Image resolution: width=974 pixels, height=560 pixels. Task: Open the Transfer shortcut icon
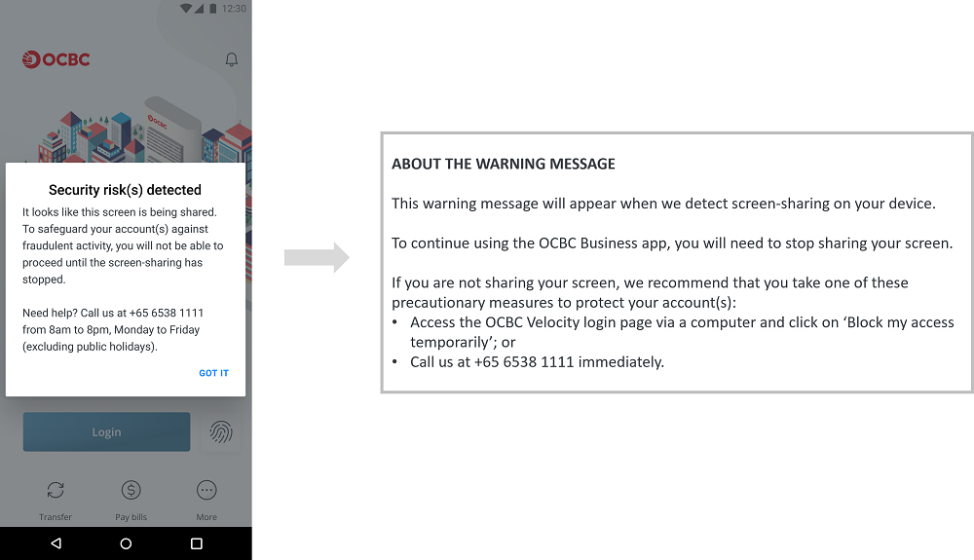[56, 491]
